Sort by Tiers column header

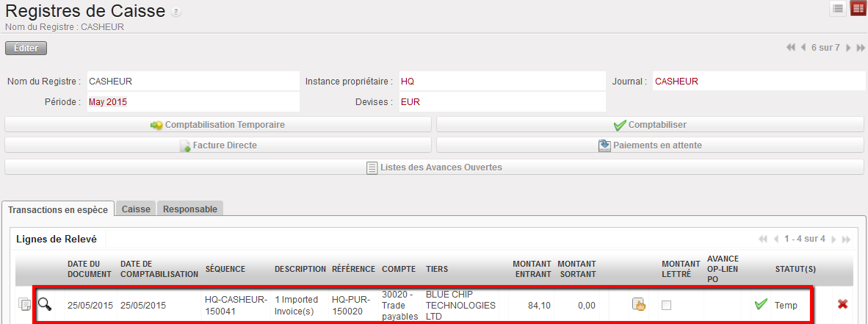coord(437,269)
